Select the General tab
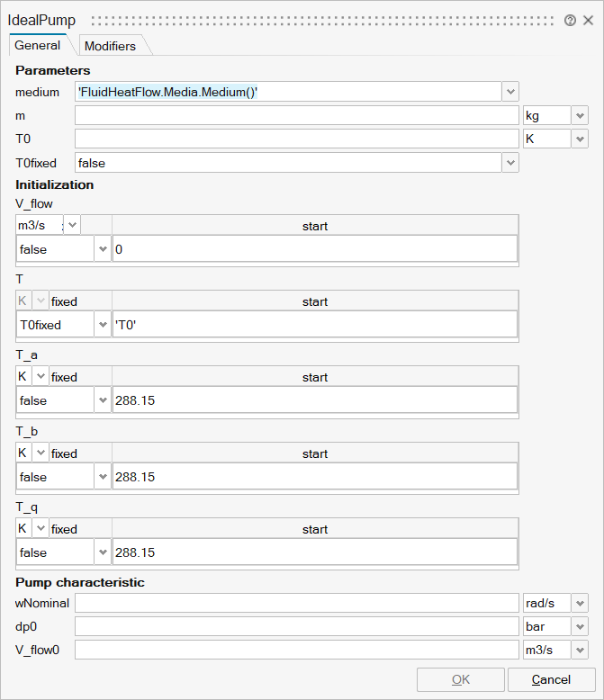Screen dimensions: 604x700 tap(38, 45)
